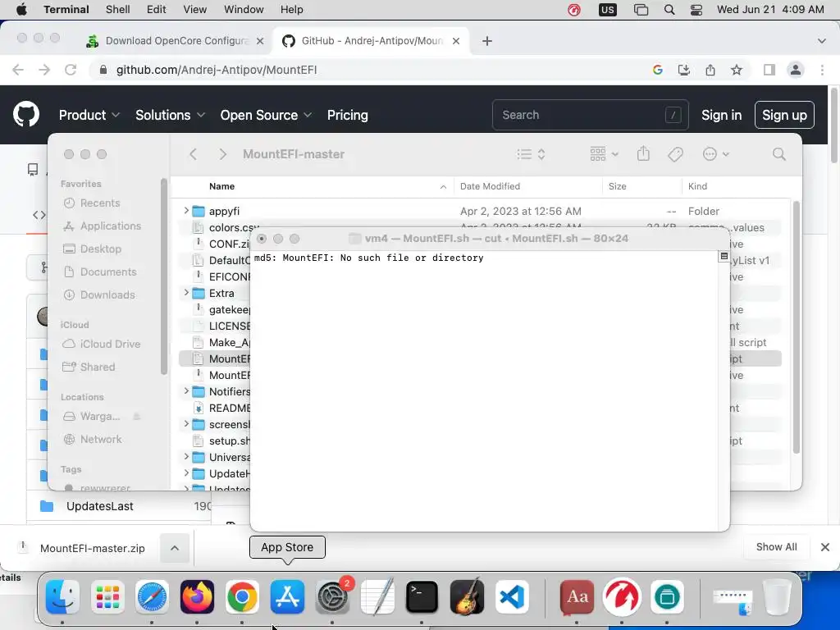
Task: Open Visual Studio Code in Dock
Action: 512,596
